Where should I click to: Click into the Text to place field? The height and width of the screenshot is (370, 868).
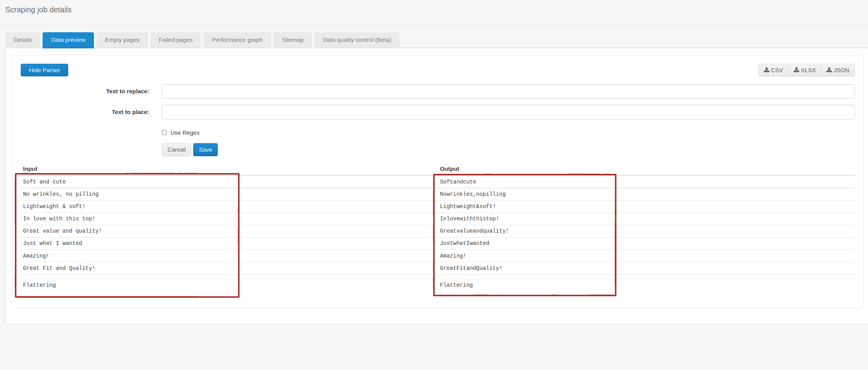(508, 112)
